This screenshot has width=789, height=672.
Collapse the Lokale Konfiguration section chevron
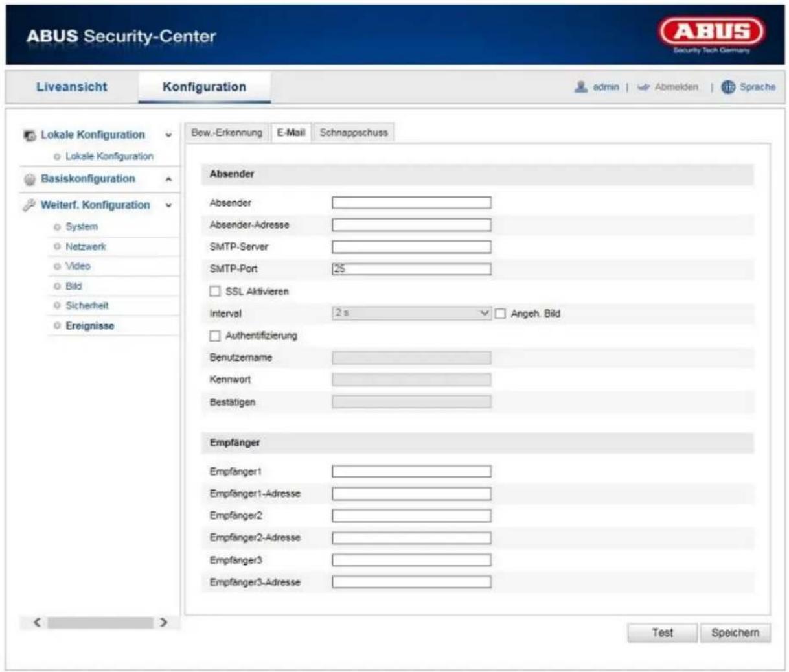click(168, 135)
